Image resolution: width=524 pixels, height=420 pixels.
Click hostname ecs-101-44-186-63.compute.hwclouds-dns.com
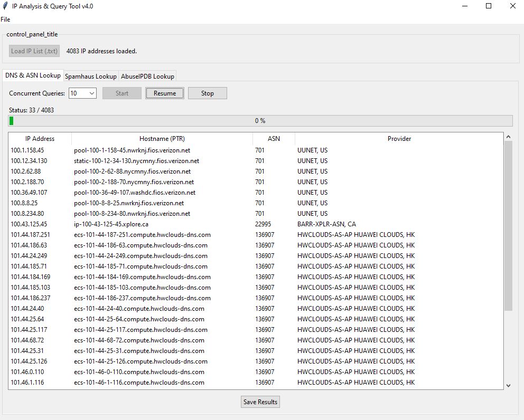[x=141, y=245]
